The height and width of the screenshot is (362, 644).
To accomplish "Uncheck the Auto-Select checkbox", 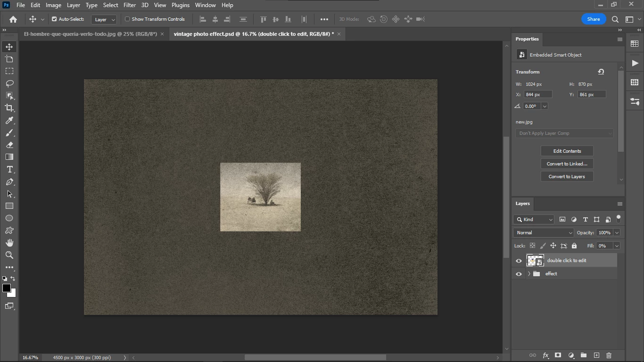I will 54,19.
